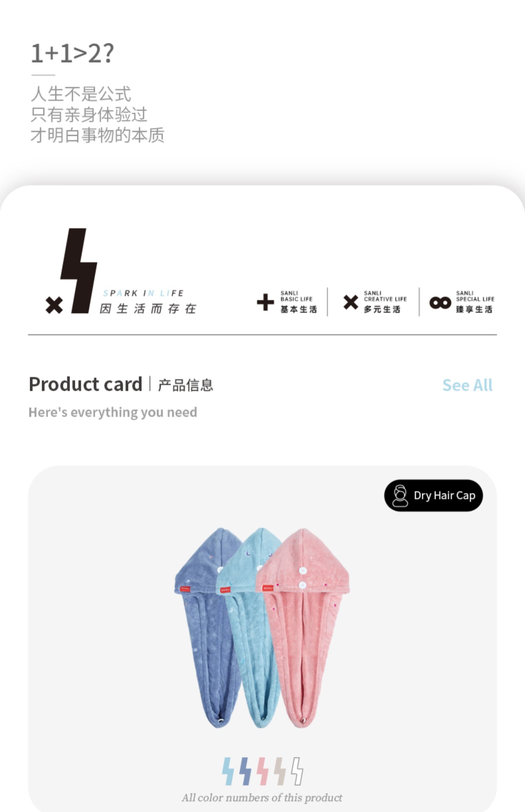This screenshot has height=812, width=525.
Task: Click the small black X beside the logo
Action: tap(54, 305)
